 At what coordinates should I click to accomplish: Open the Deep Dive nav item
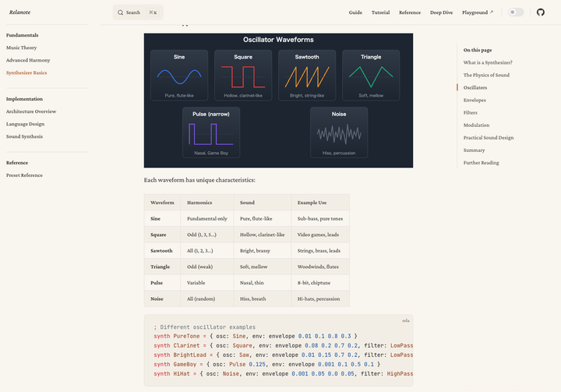(x=441, y=12)
